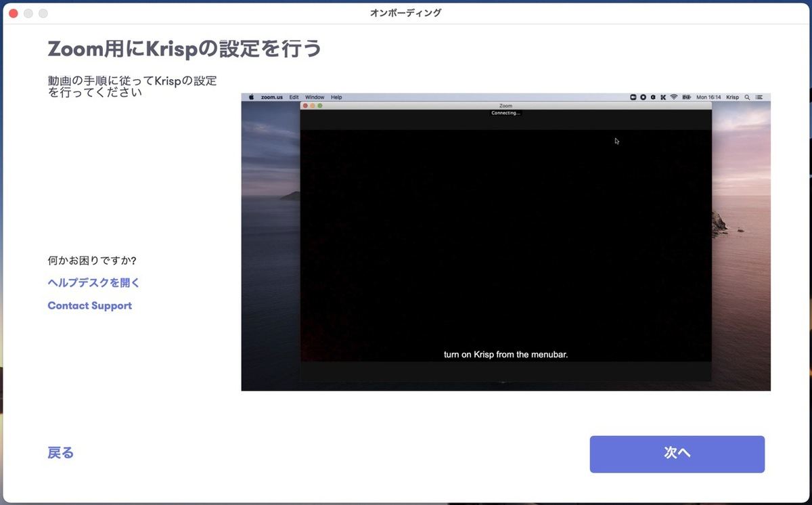Click the Krisp setup tutorial video
This screenshot has width=812, height=505.
506,242
